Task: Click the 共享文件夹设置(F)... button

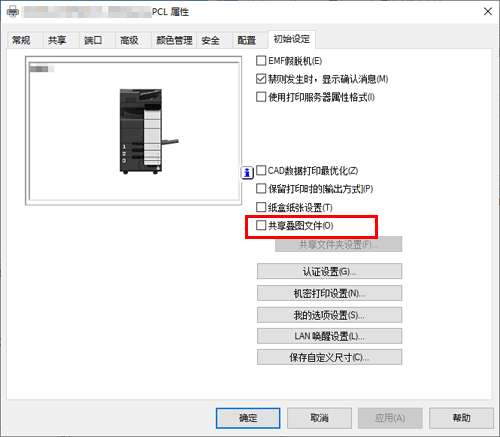Action: pos(338,245)
